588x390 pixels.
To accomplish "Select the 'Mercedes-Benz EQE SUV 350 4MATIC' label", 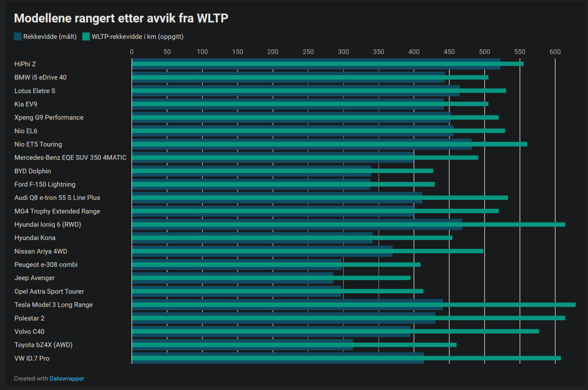I will (x=70, y=158).
